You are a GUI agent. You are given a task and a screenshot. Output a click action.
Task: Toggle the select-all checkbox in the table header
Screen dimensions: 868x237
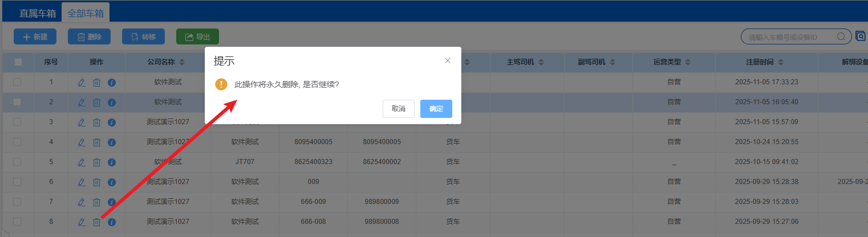pos(18,62)
